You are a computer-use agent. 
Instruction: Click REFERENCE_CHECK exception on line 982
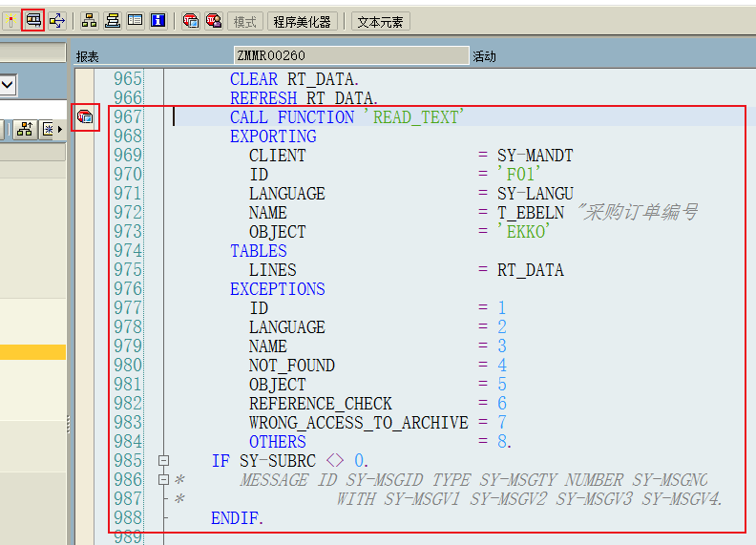point(321,404)
